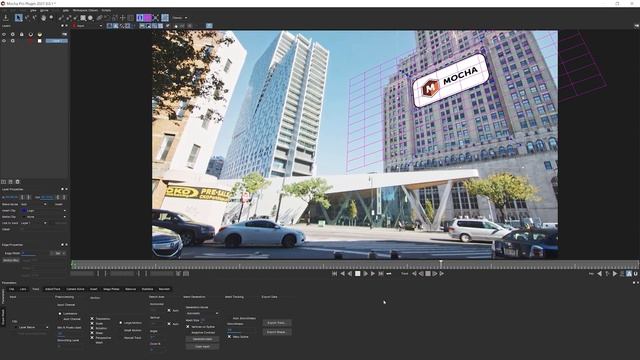Open the workspace Classic dropdown in toolbar
This screenshot has height=360, width=640.
click(x=180, y=18)
